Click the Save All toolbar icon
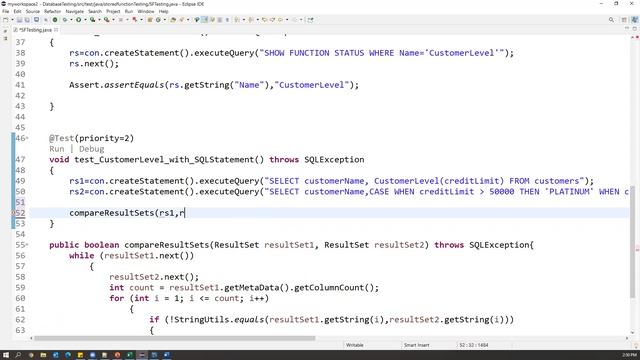This screenshot has height=360, width=640. click(27, 20)
